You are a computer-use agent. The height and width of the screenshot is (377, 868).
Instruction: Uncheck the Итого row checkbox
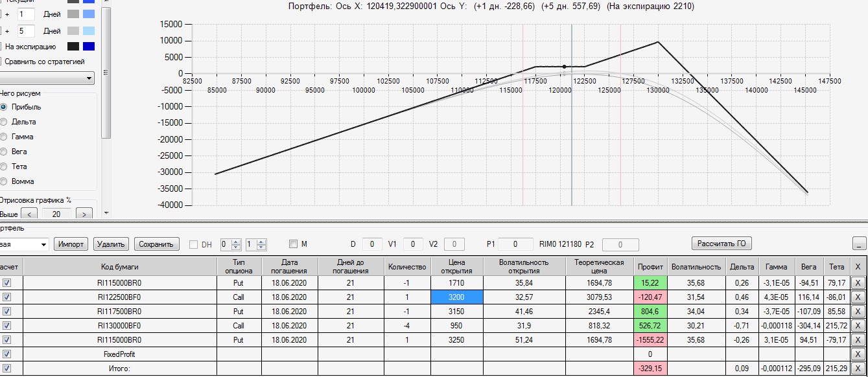pos(7,369)
